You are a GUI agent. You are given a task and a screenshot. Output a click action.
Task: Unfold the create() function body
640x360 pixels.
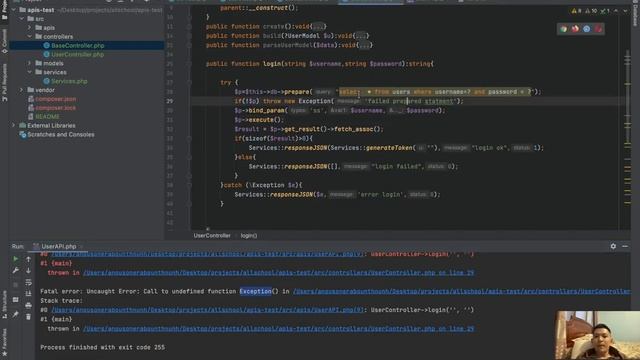pos(319,27)
